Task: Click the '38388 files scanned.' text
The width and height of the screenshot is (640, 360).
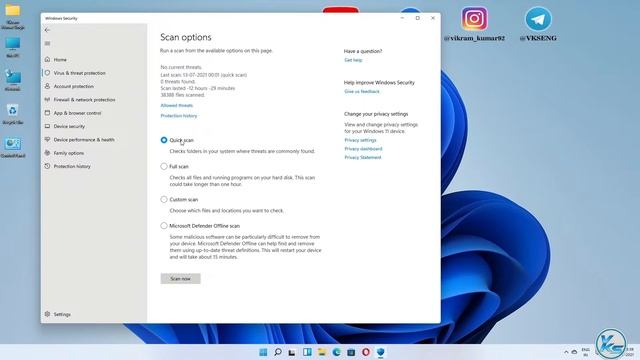Action: click(x=182, y=95)
